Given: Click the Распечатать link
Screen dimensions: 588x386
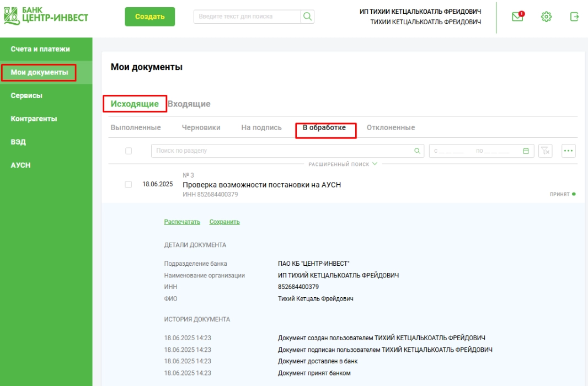Looking at the screenshot, I should pos(182,222).
